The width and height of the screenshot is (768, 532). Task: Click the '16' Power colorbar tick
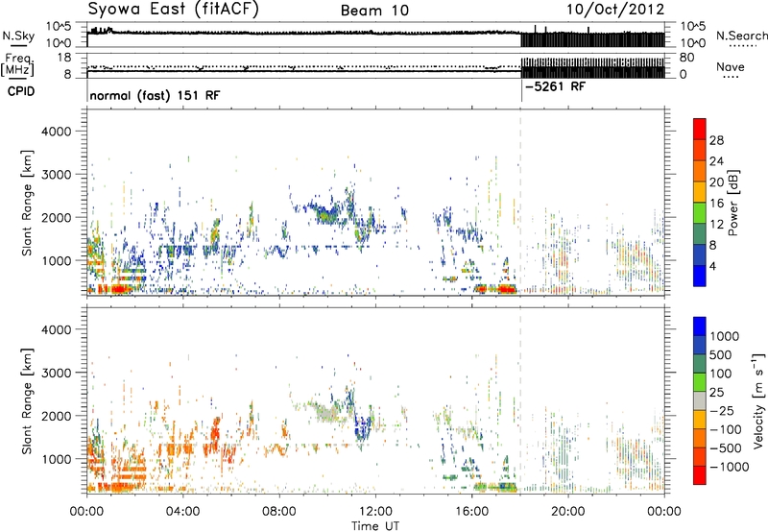pyautogui.click(x=716, y=204)
